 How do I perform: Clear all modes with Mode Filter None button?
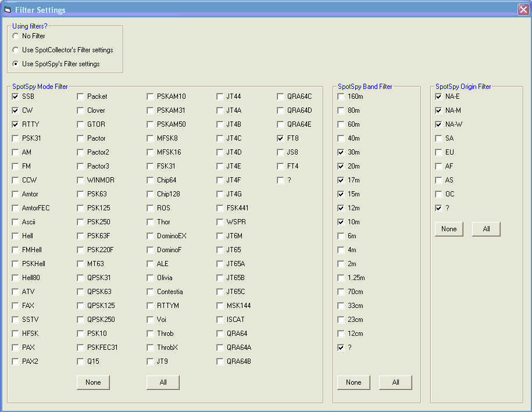click(x=93, y=382)
